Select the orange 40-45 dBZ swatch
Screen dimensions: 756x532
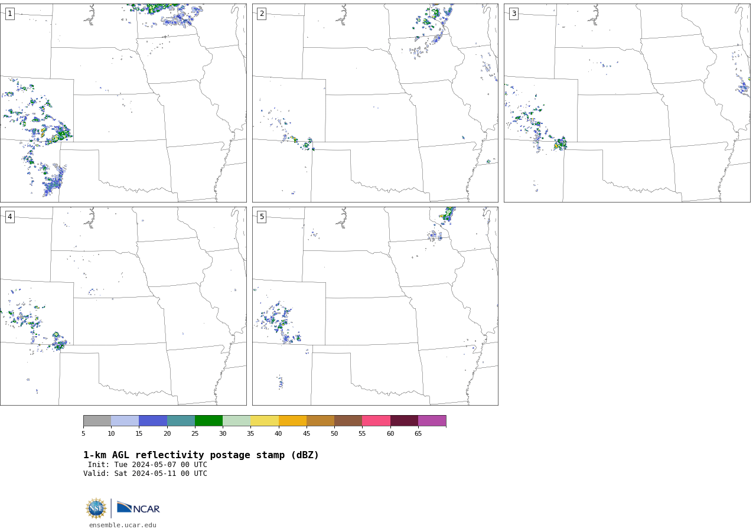[x=292, y=420]
